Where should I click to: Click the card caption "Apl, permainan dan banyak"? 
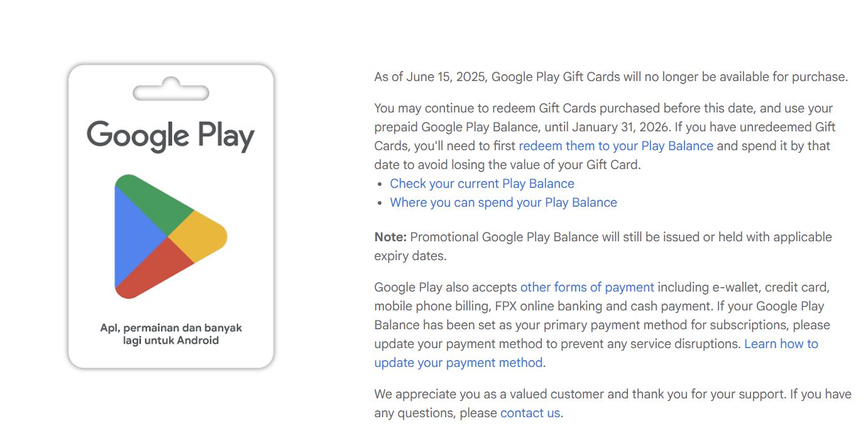(170, 328)
